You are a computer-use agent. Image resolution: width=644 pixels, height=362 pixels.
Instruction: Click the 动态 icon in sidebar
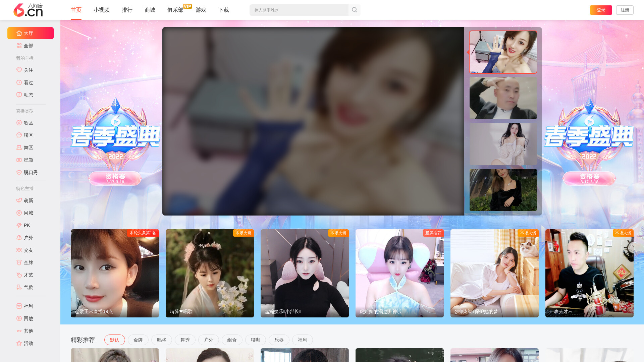(x=19, y=95)
